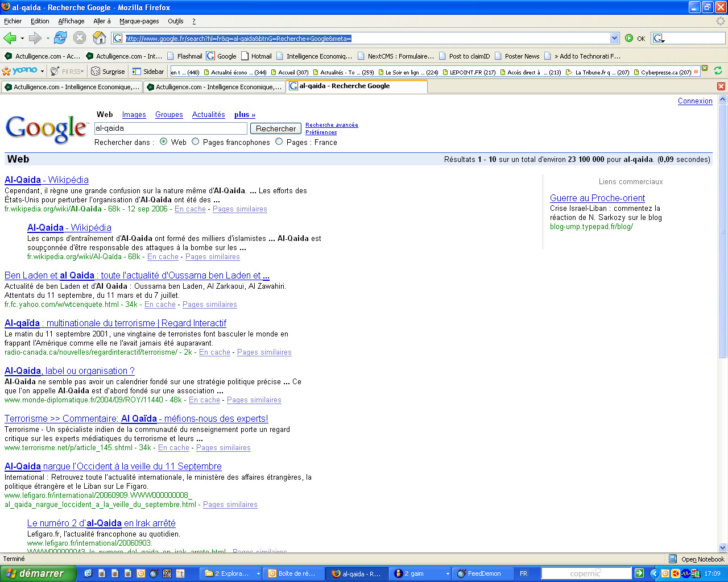Open the Recherche avancée link
The width and height of the screenshot is (728, 582).
(x=332, y=125)
